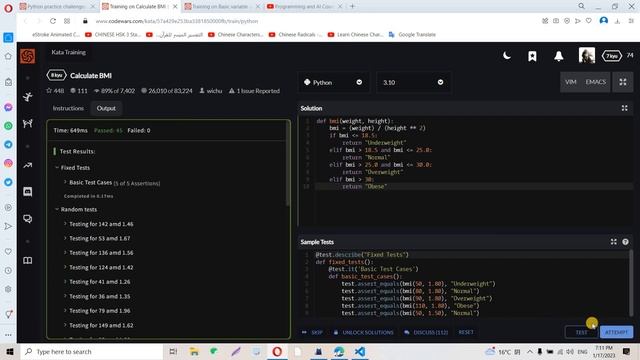The image size is (640, 360).
Task: Open Practice katas from Codewars sidebar
Action: (x=27, y=97)
